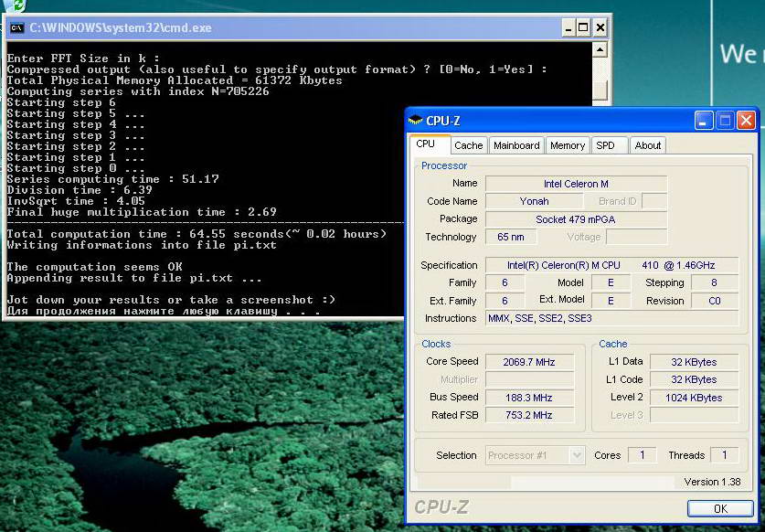This screenshot has height=532, width=765.
Task: Click the L1 Code value '32 KBytes'
Action: [694, 379]
